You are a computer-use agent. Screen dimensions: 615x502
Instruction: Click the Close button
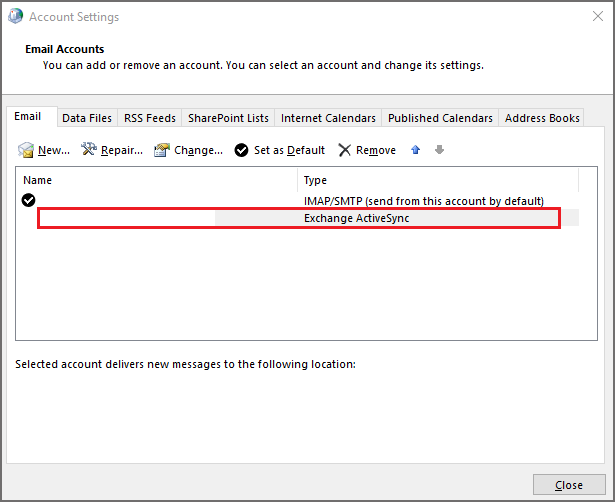tap(569, 485)
